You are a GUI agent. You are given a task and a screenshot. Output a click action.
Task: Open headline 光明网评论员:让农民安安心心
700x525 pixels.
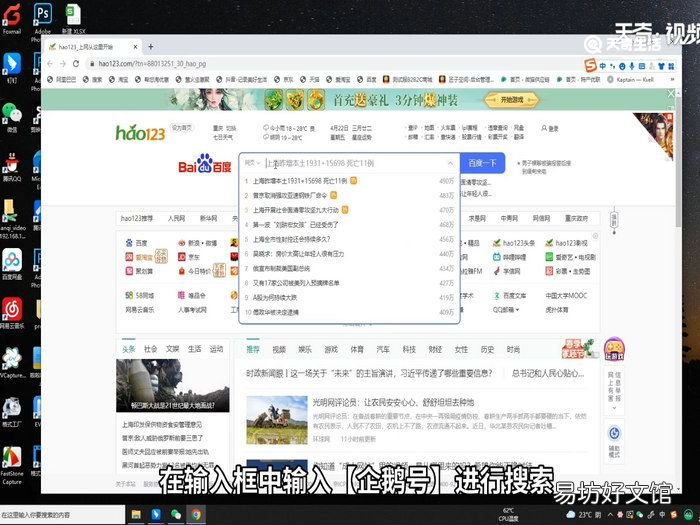pyautogui.click(x=393, y=402)
